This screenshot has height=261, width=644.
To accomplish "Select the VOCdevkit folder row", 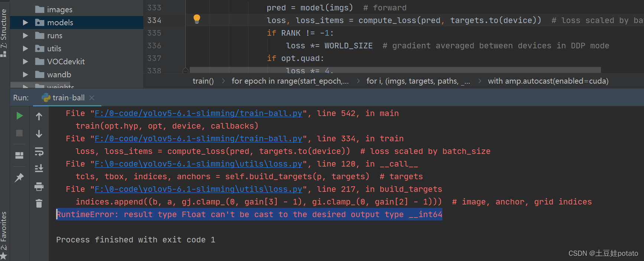I will pyautogui.click(x=77, y=62).
